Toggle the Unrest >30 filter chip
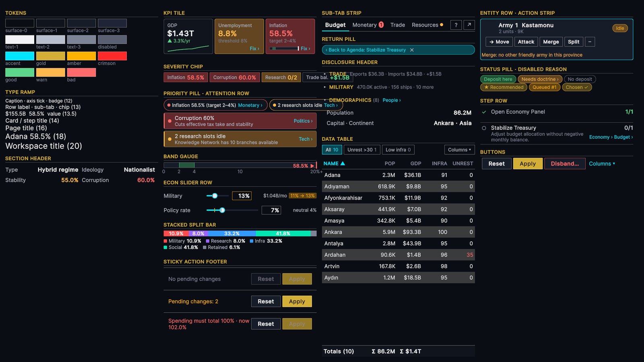Viewport: 644px width, 362px height. pos(362,150)
